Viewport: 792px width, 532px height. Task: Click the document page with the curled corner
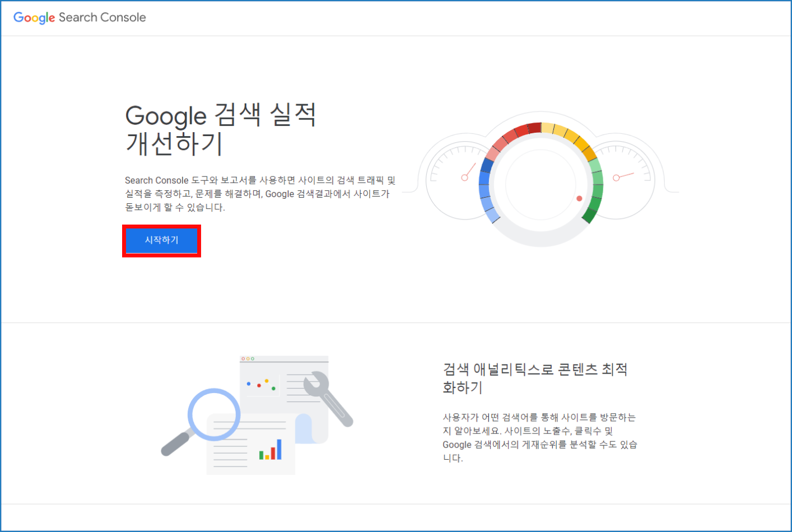(304, 428)
